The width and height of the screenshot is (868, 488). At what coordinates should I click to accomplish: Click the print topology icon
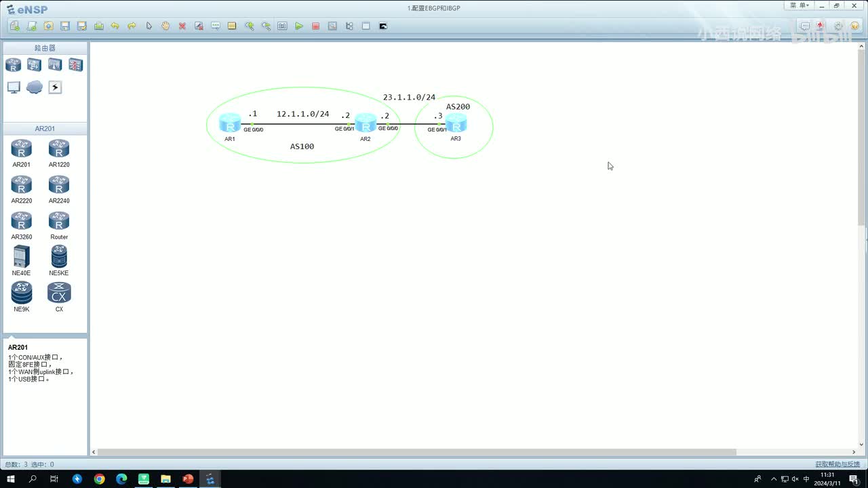[x=99, y=26]
